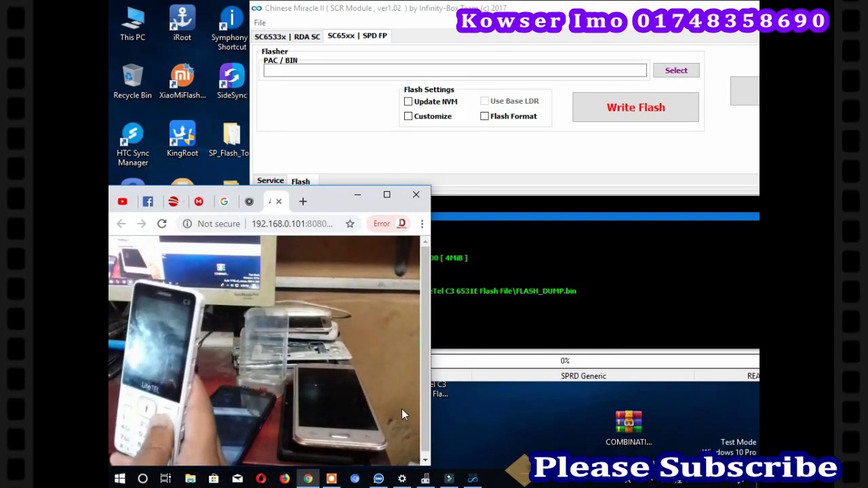This screenshot has width=868, height=488.
Task: Switch to SC65xx | SPD FP tab
Action: [x=357, y=36]
